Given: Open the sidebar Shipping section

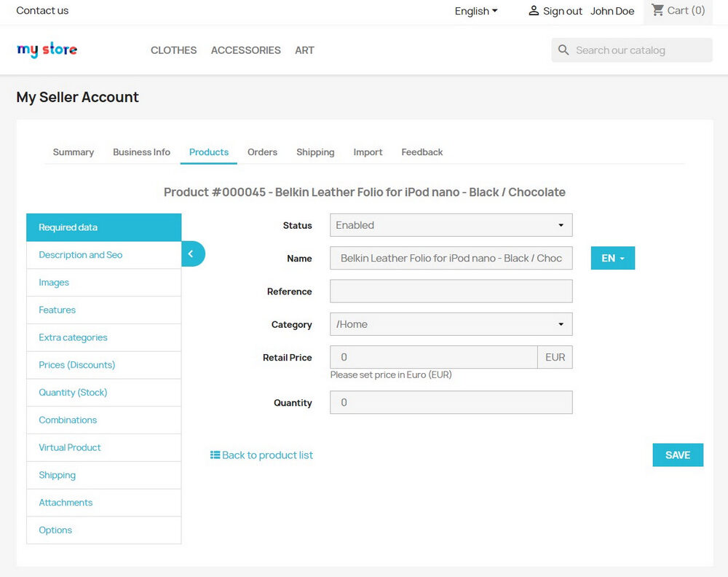Looking at the screenshot, I should pos(104,475).
